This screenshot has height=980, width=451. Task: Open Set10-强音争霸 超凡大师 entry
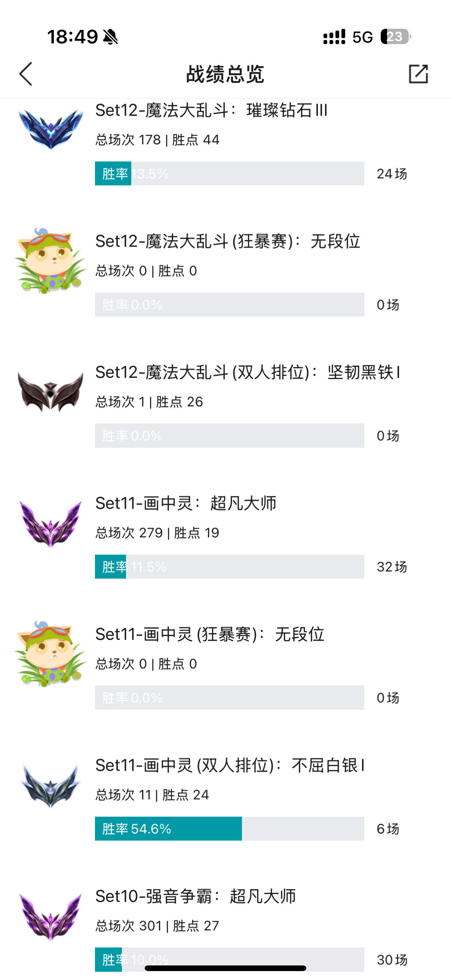click(195, 896)
